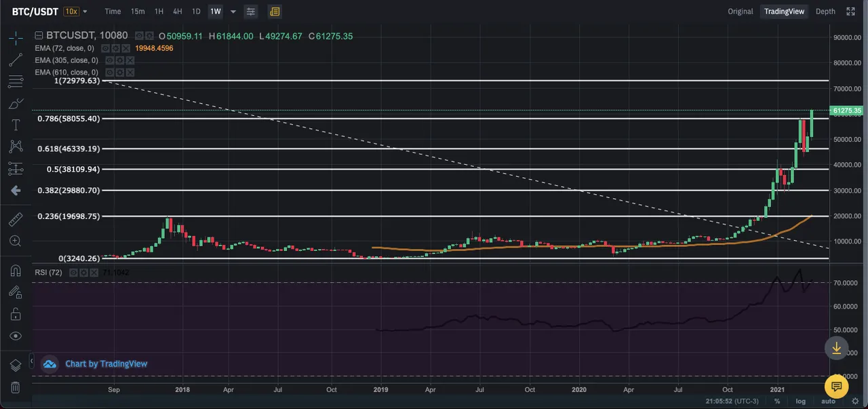
Task: Hide the EMA 305 indicator
Action: [x=110, y=60]
